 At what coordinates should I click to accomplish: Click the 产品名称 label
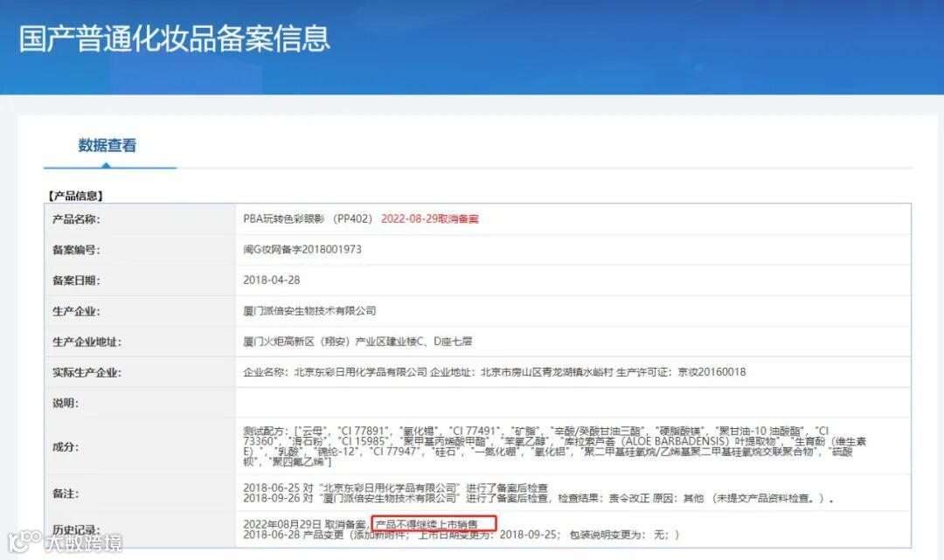76,219
